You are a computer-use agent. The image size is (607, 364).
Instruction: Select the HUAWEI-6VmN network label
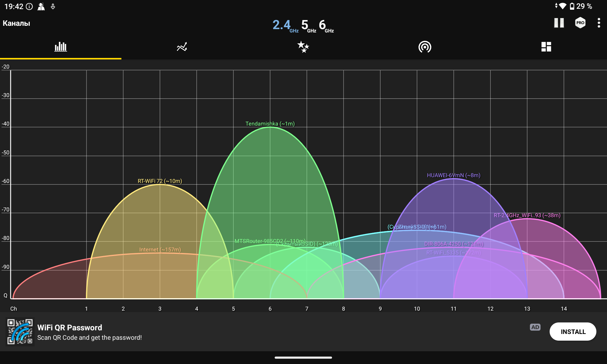pyautogui.click(x=453, y=175)
